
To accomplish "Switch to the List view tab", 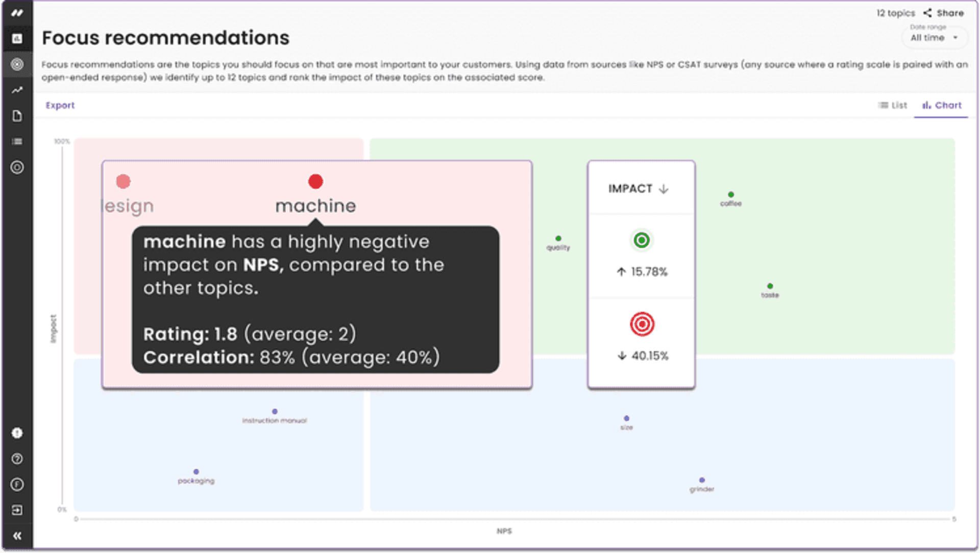I will pos(892,105).
